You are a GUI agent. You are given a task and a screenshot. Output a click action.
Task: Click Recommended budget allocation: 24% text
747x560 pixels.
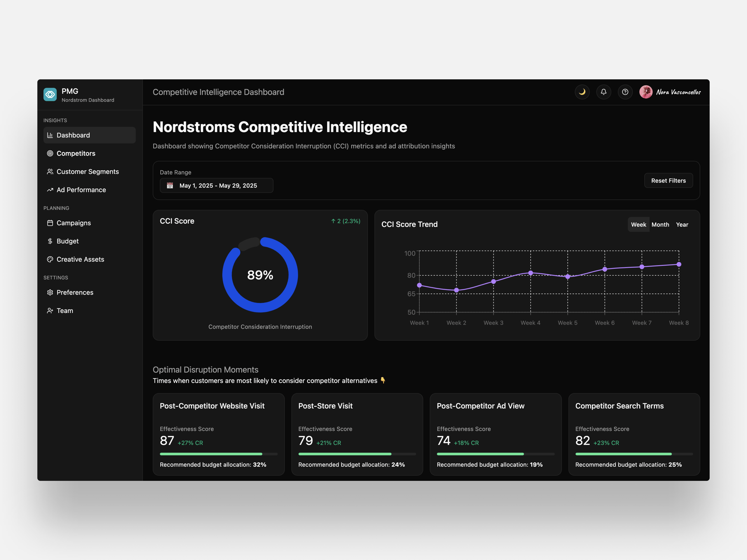tap(352, 464)
